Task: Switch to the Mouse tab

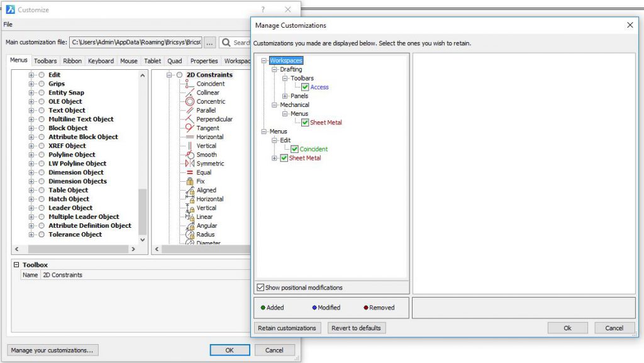Action: [128, 61]
